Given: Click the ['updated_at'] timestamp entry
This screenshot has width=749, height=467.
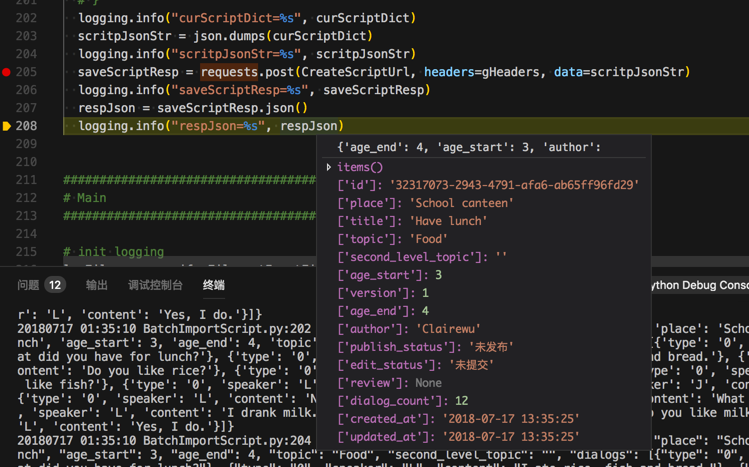Looking at the screenshot, I should [x=458, y=437].
